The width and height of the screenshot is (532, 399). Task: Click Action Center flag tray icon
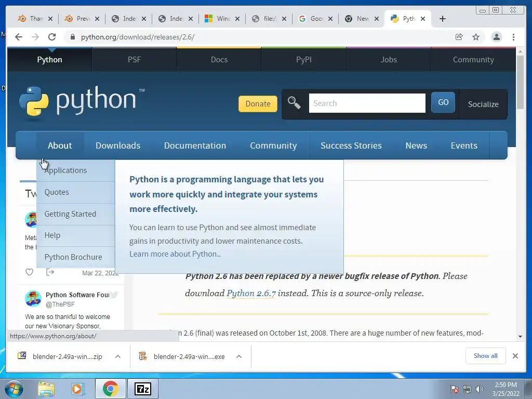454,389
